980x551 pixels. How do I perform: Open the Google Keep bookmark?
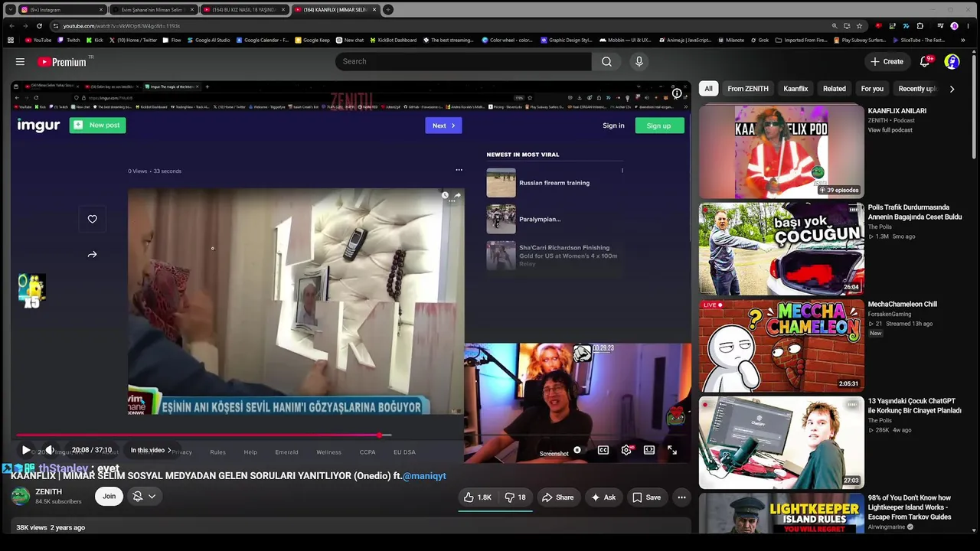312,40
